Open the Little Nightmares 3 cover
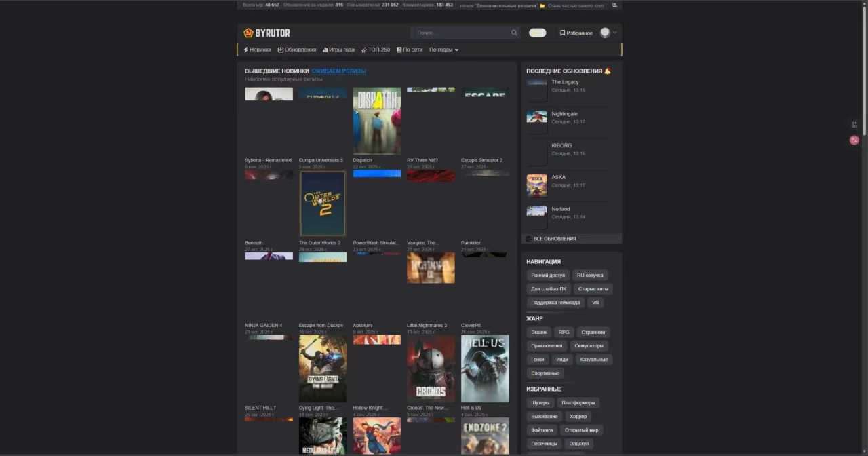868x456 pixels. 431,268
